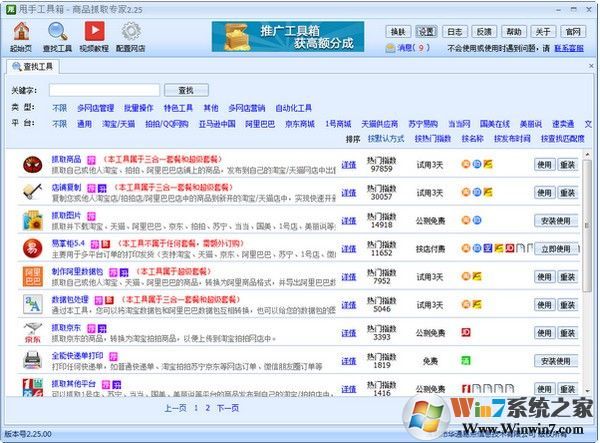This screenshot has width=600, height=443.
Task: Open the 数据包处理 tool title link
Action: coord(70,300)
